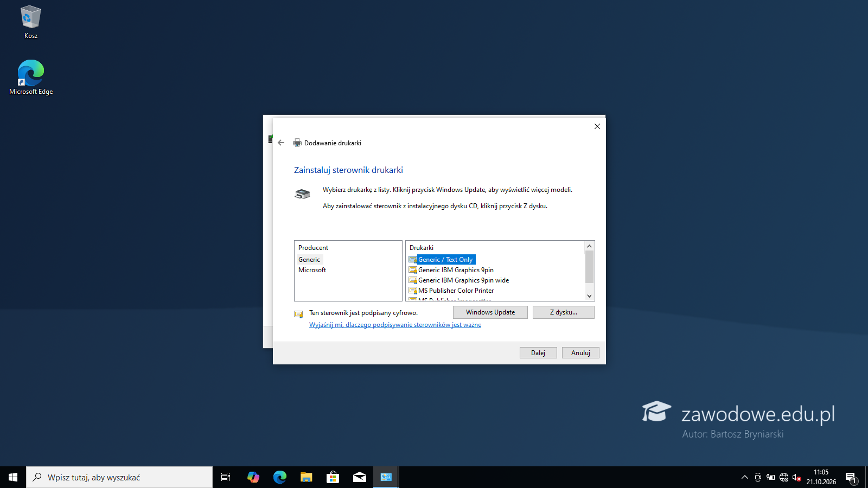This screenshot has width=868, height=488.
Task: Open the notification center icon
Action: (851, 478)
